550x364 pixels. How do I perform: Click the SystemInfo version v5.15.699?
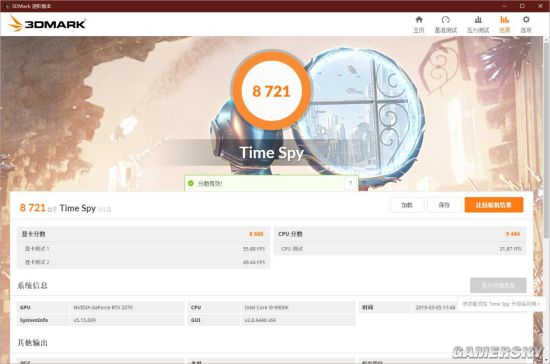click(85, 320)
